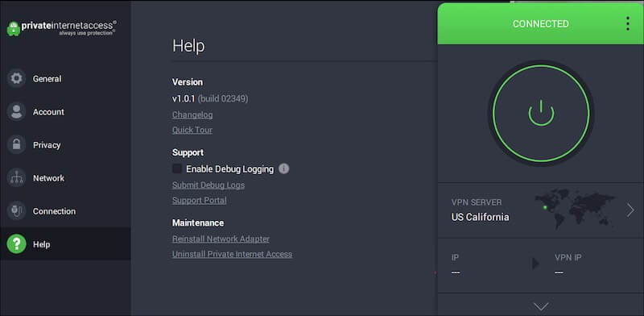644x316 pixels.
Task: Click Submit Debug Logs link
Action: click(x=208, y=185)
